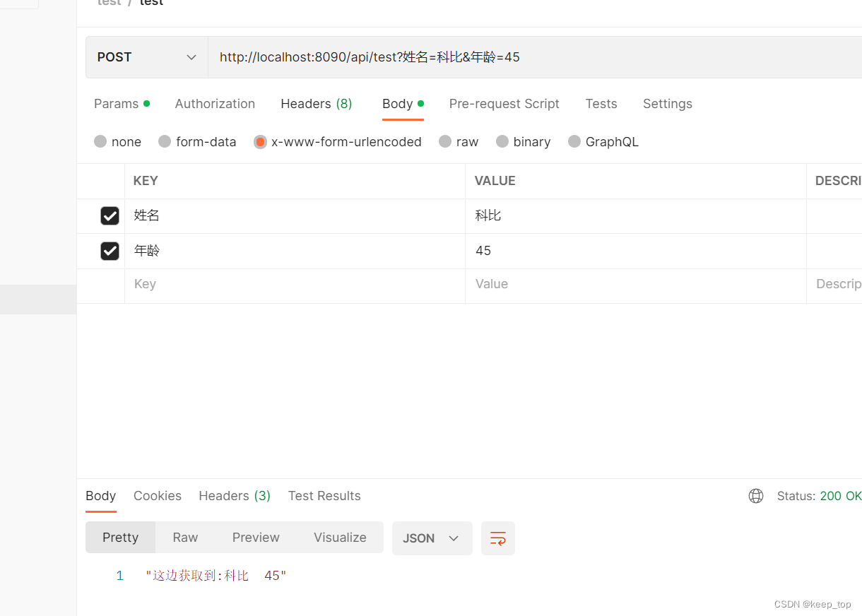862x616 pixels.
Task: Choose the GraphQL body type
Action: pyautogui.click(x=603, y=141)
